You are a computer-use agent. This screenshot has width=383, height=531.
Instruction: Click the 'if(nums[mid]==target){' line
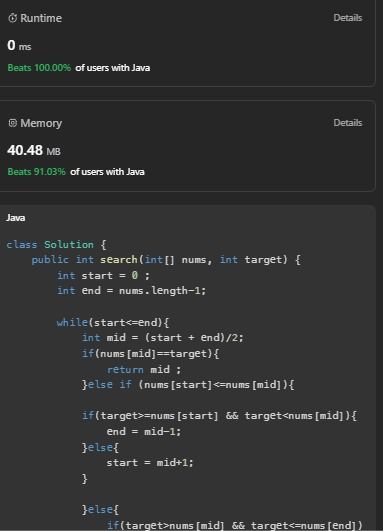[x=150, y=354]
